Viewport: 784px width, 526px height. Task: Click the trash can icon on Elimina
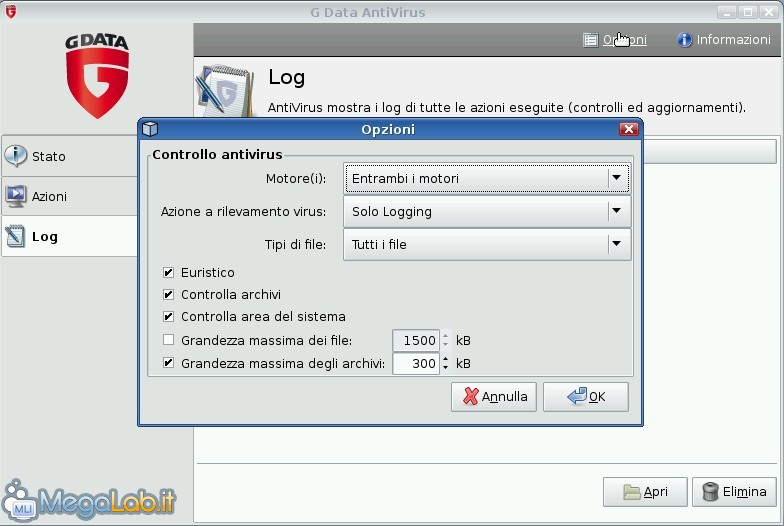(710, 492)
